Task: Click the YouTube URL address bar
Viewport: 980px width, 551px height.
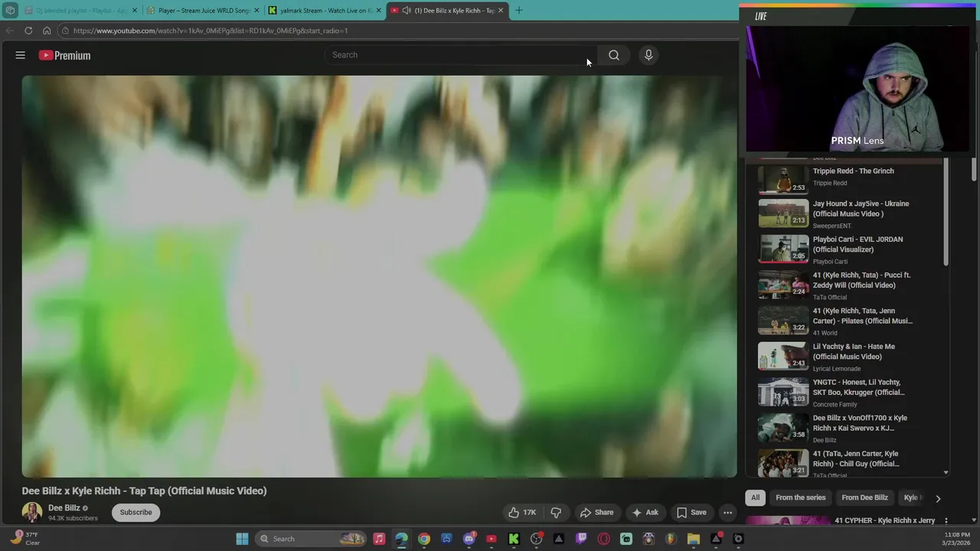Action: pos(398,31)
